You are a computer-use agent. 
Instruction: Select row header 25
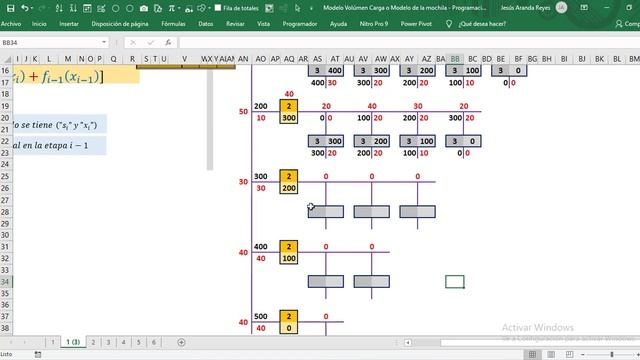tap(6, 176)
